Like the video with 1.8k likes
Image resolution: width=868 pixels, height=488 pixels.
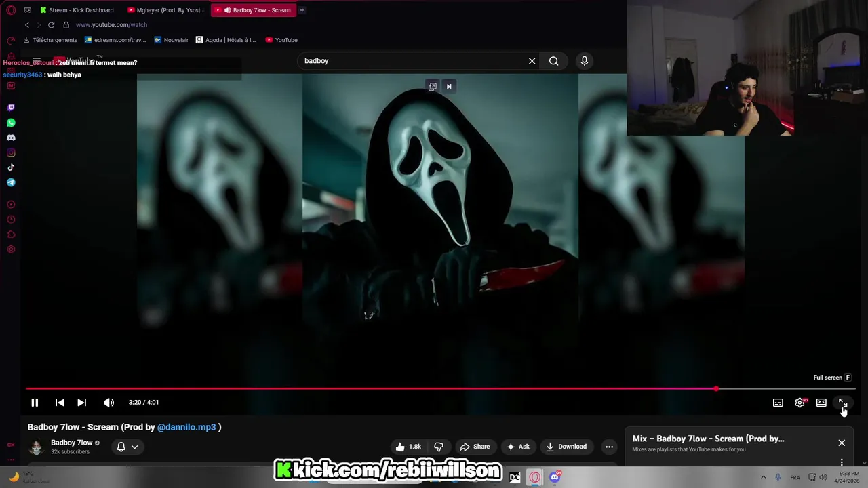coord(409,447)
